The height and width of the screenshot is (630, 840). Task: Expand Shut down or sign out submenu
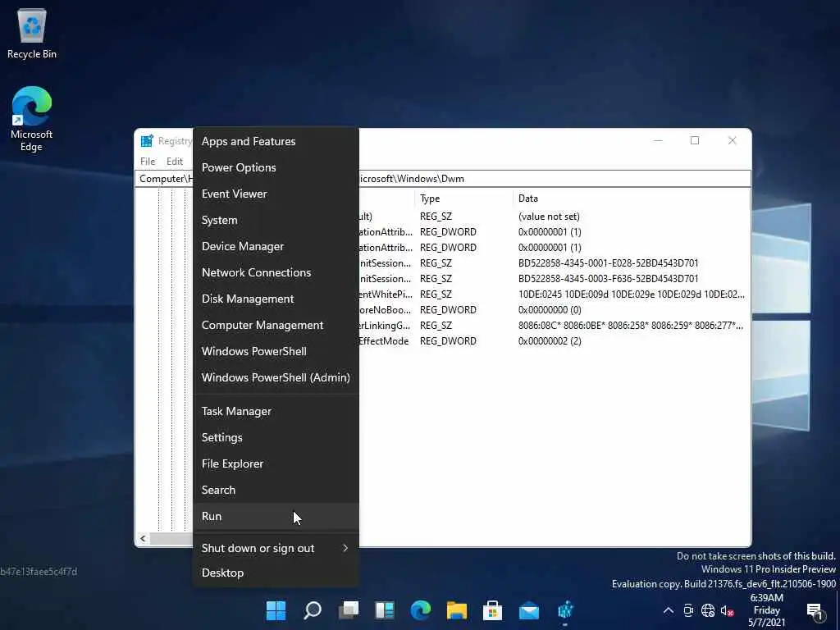(276, 548)
